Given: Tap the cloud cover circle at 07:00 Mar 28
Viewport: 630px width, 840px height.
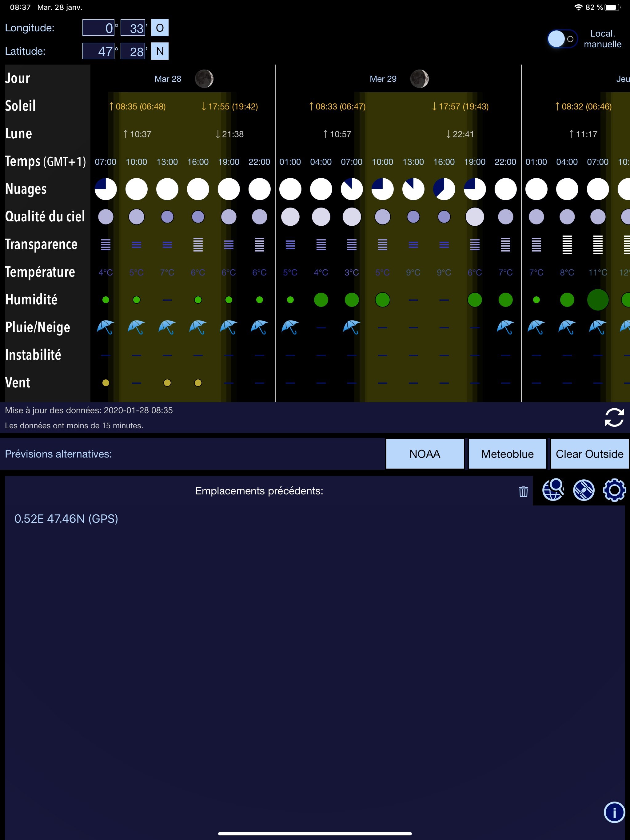Looking at the screenshot, I should [x=106, y=189].
